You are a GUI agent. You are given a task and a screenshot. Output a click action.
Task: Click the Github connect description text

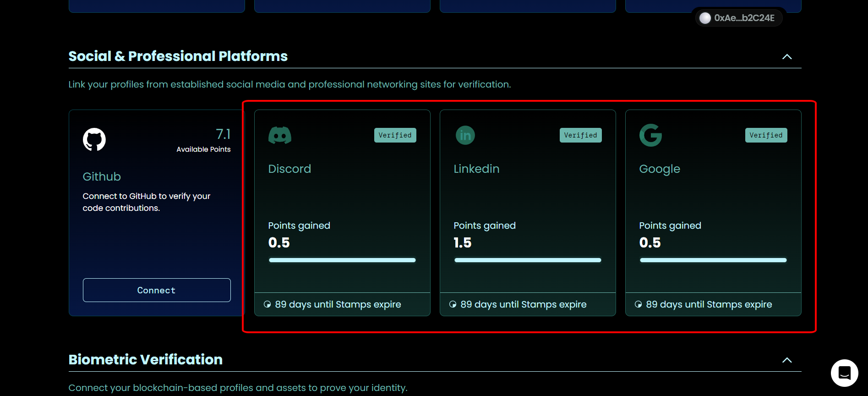(147, 202)
